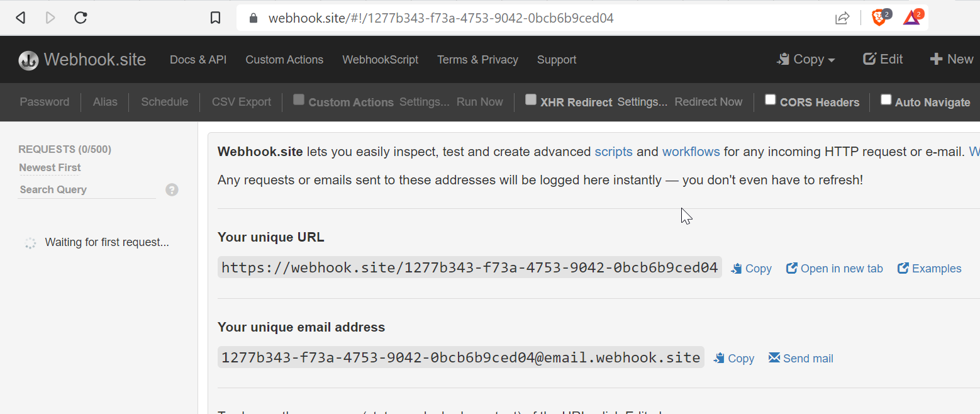This screenshot has height=414, width=980.
Task: Click the bookmark icon in address bar
Action: click(215, 18)
